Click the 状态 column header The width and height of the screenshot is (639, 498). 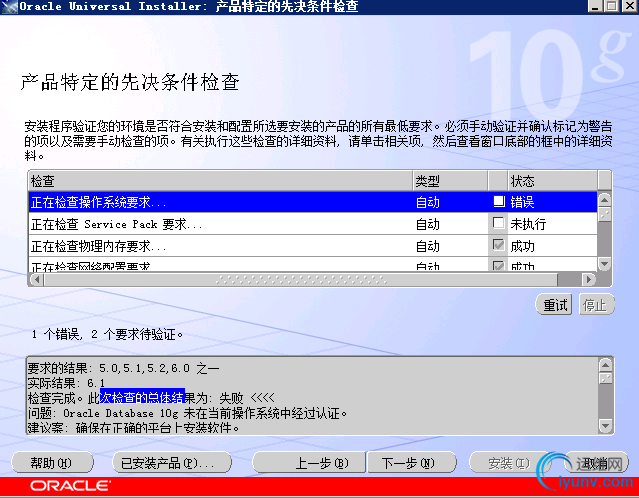click(x=552, y=181)
